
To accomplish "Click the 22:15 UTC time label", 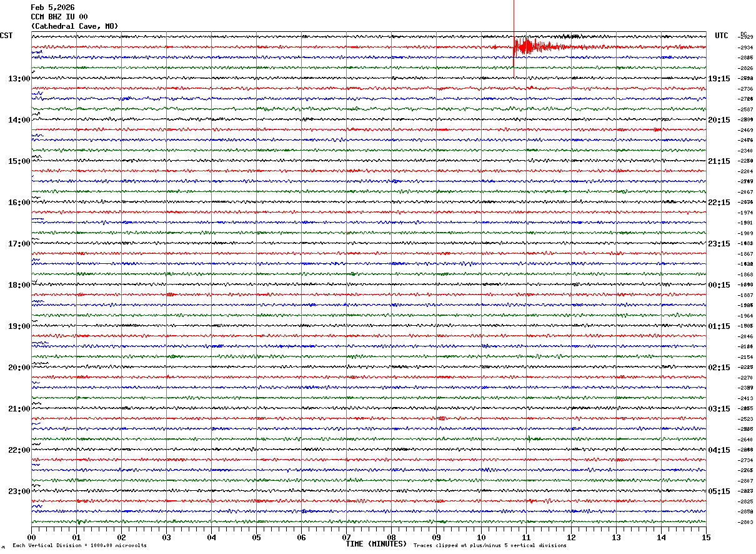I will pyautogui.click(x=719, y=203).
